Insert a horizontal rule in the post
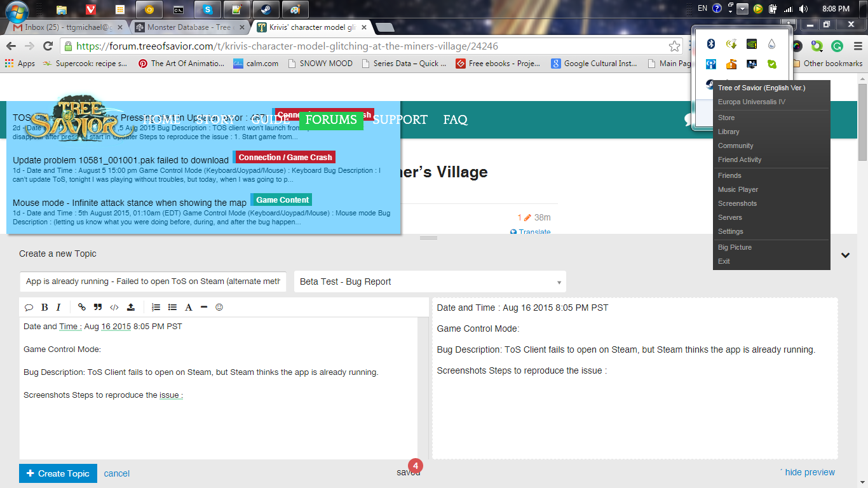 coord(204,308)
